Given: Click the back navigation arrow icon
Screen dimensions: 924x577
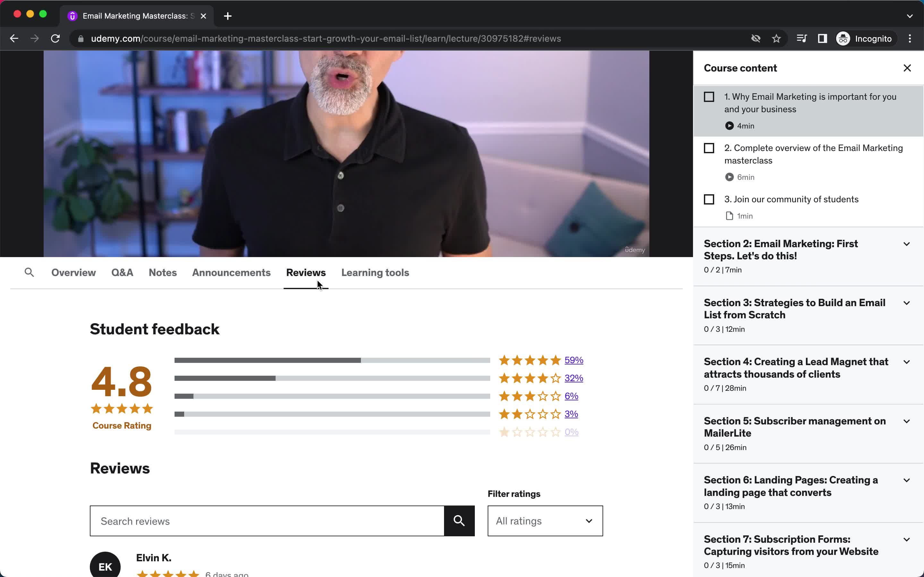Looking at the screenshot, I should [14, 38].
